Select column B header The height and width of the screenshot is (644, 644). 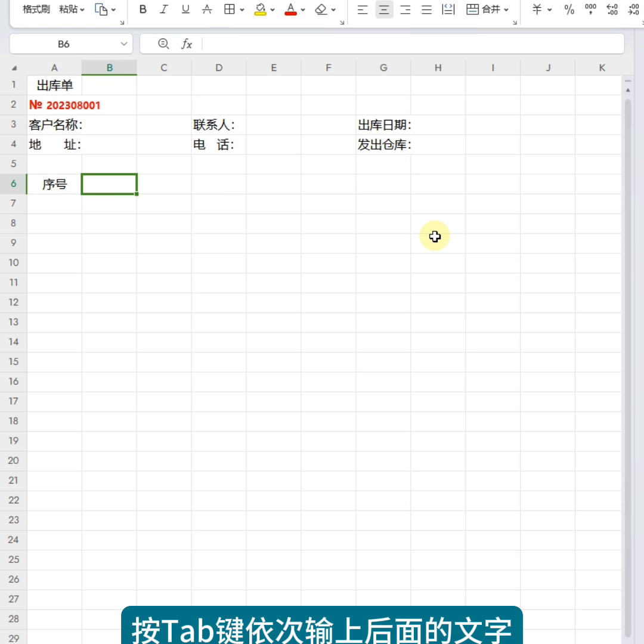coord(109,68)
